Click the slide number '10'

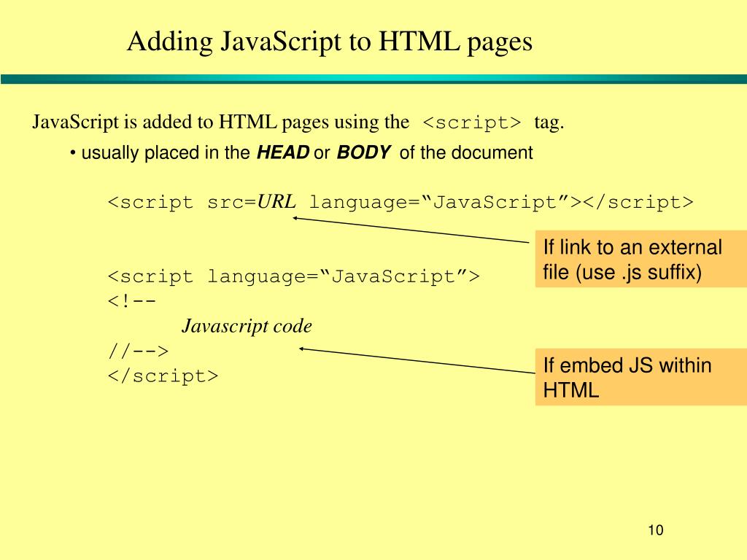point(656,530)
